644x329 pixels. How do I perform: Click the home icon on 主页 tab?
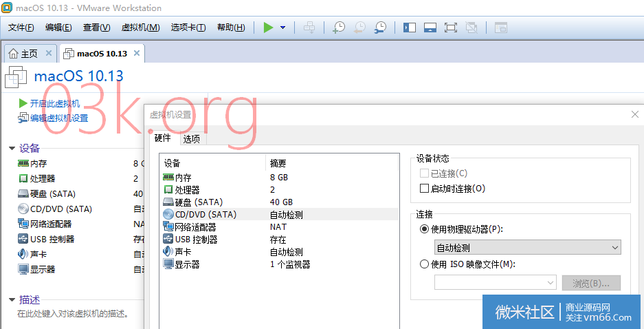[14, 54]
